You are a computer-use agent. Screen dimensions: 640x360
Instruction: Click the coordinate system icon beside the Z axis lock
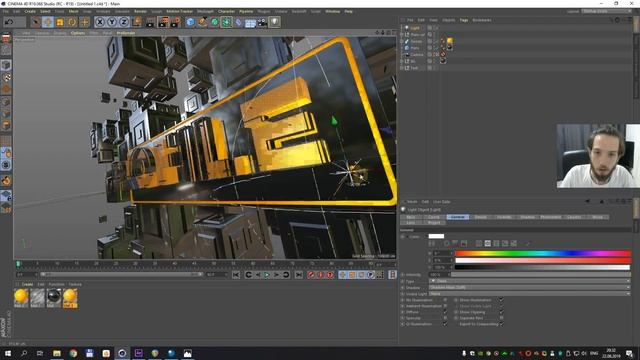[x=137, y=22]
